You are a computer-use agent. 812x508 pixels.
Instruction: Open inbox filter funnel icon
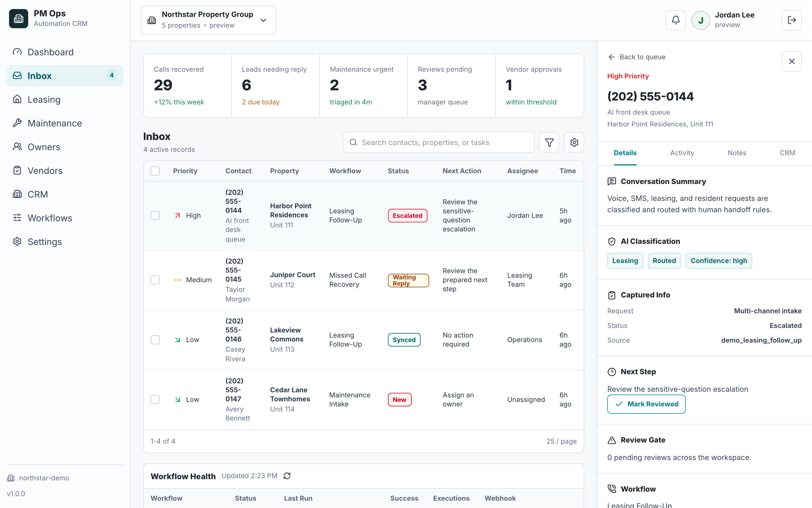(x=549, y=143)
